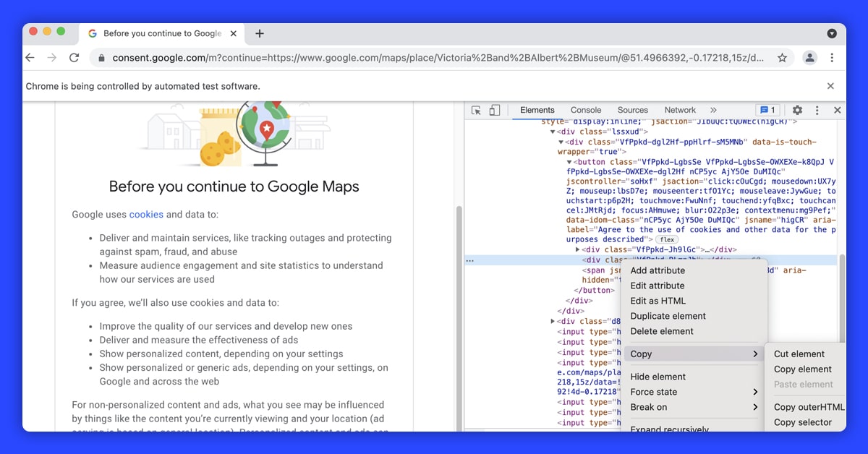
Task: Open the Chrome three-dot menu
Action: point(832,58)
